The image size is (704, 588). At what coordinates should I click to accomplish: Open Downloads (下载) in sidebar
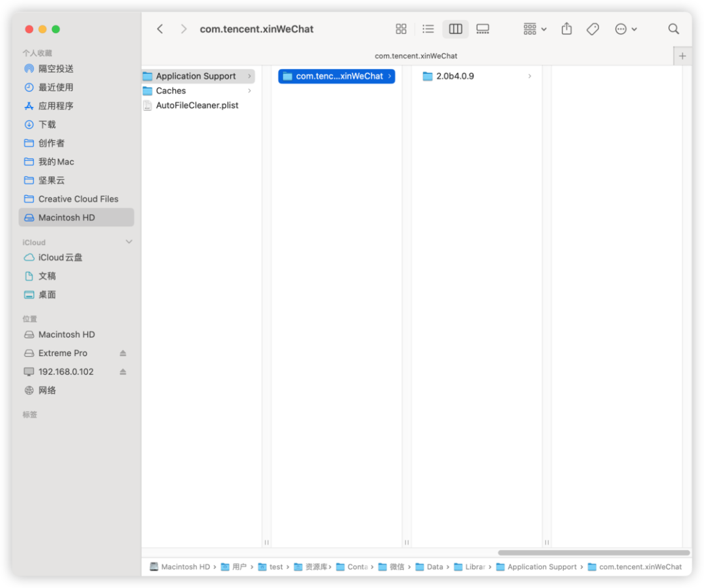(76, 125)
